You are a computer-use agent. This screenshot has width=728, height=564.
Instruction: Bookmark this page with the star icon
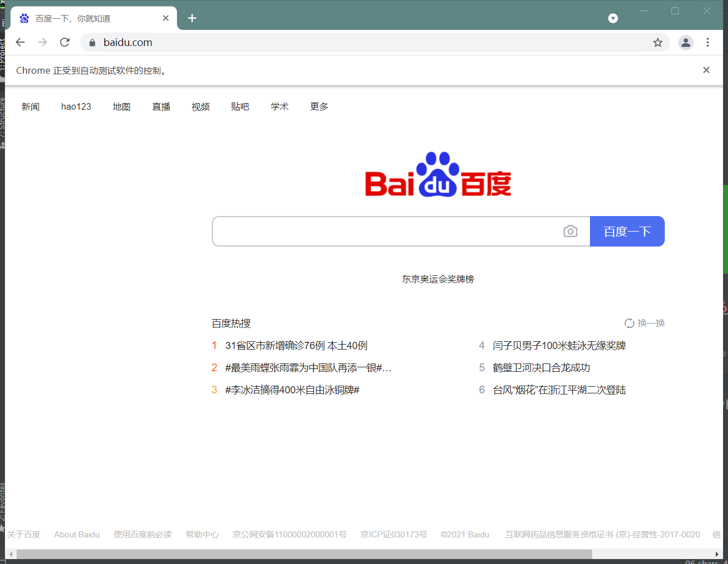click(x=658, y=42)
